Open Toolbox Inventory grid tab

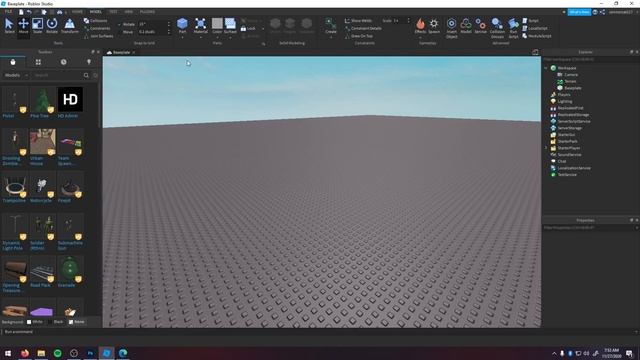pos(38,62)
